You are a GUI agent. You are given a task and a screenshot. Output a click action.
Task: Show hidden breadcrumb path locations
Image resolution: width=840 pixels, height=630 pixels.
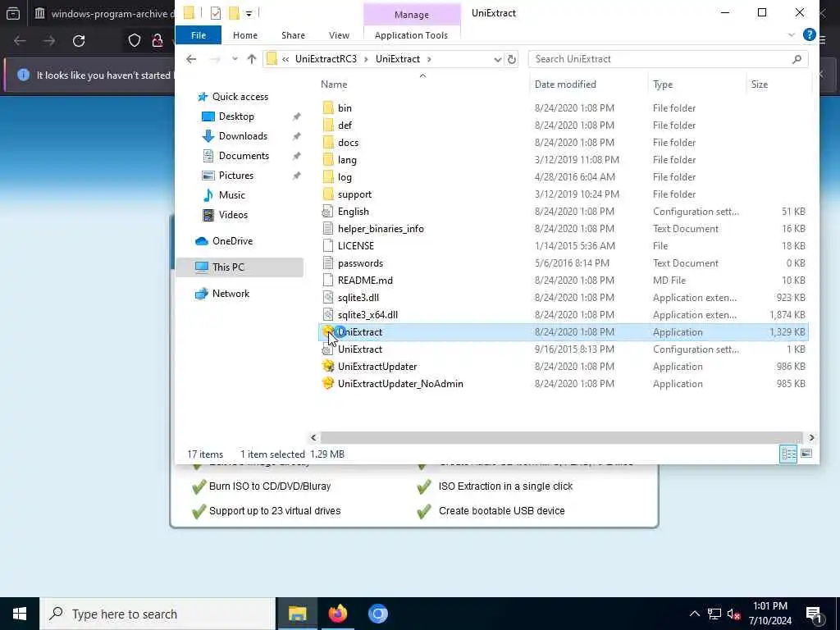click(285, 59)
